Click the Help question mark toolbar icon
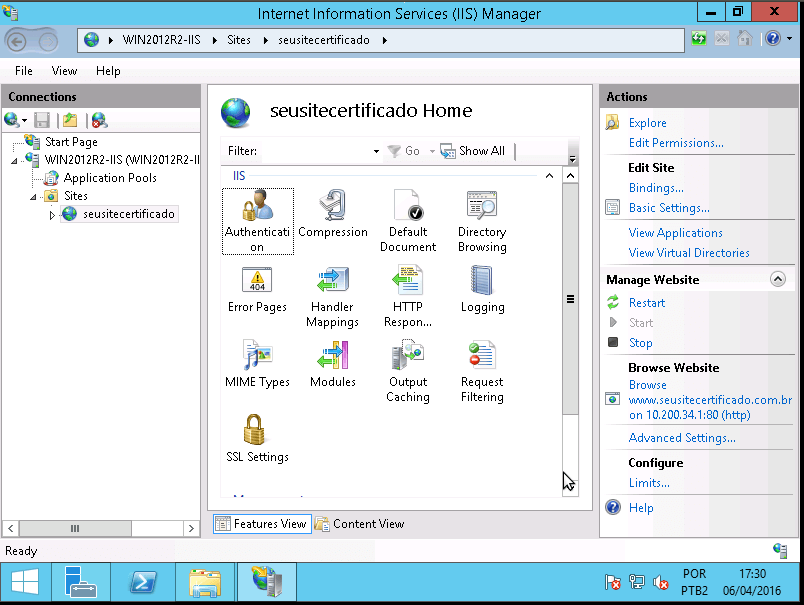This screenshot has height=605, width=804. click(x=773, y=39)
